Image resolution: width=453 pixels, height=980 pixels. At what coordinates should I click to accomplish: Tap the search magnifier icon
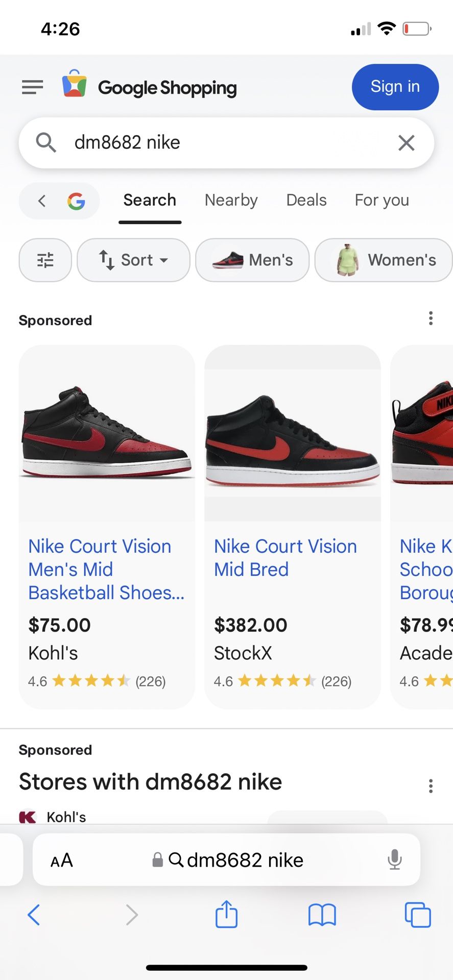46,142
